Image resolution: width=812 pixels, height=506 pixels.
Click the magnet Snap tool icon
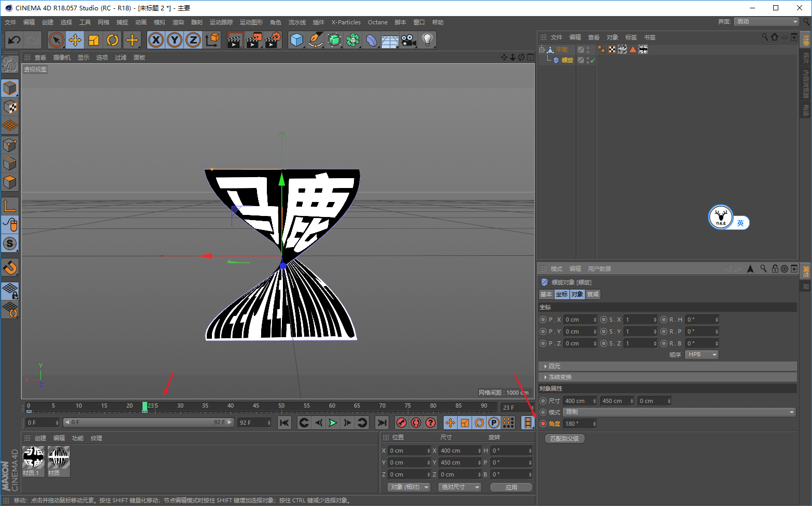10,268
